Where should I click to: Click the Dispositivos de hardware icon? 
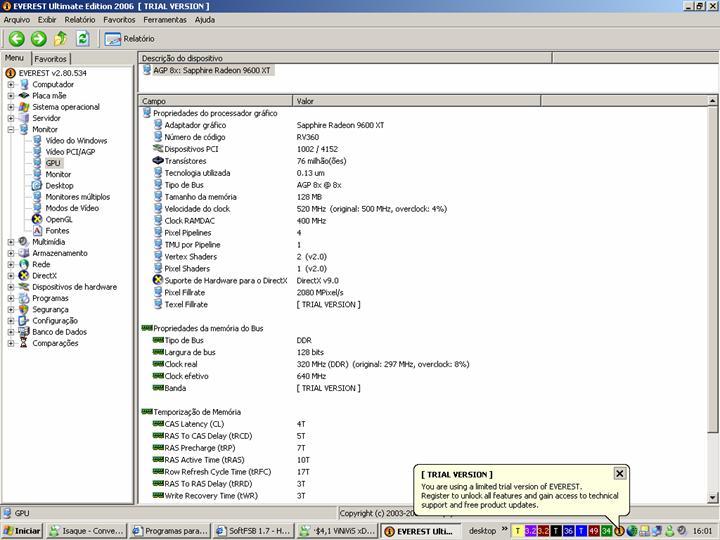tap(24, 287)
